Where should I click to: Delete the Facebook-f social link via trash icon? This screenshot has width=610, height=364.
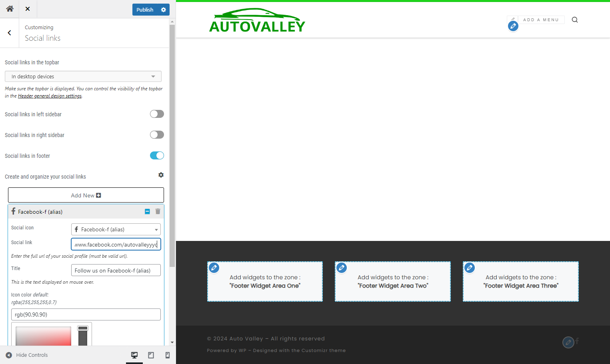(x=158, y=211)
